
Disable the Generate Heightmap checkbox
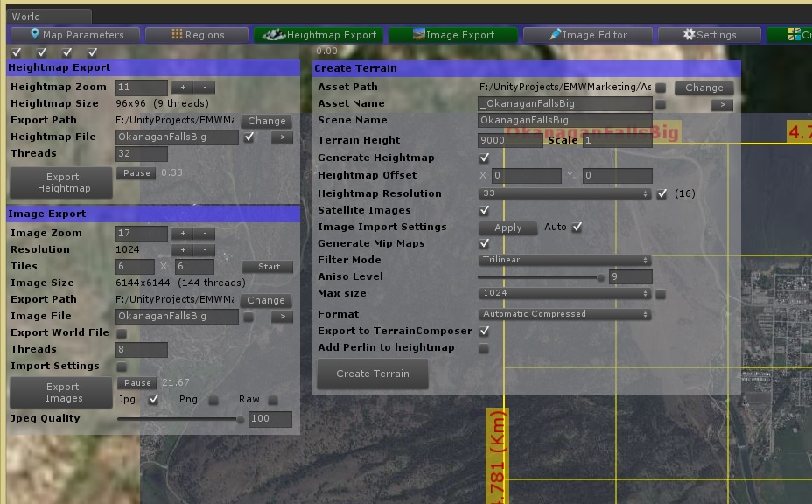coord(486,157)
